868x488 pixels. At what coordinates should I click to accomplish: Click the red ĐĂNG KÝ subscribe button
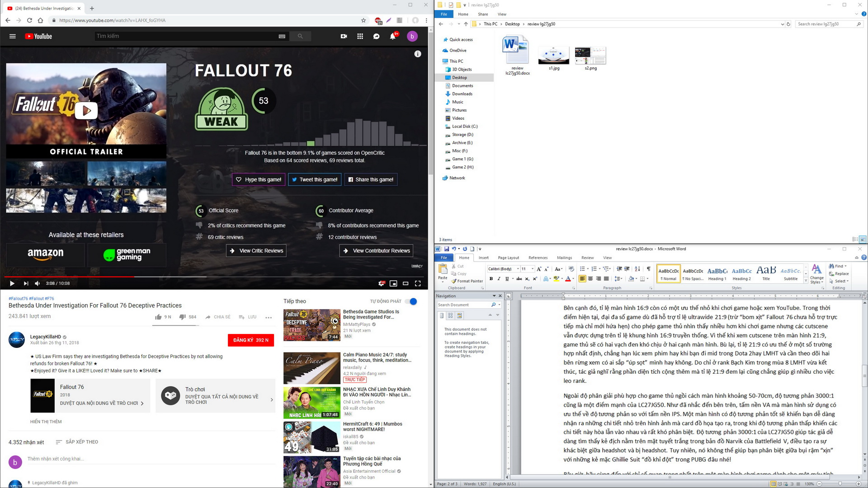[x=250, y=340]
